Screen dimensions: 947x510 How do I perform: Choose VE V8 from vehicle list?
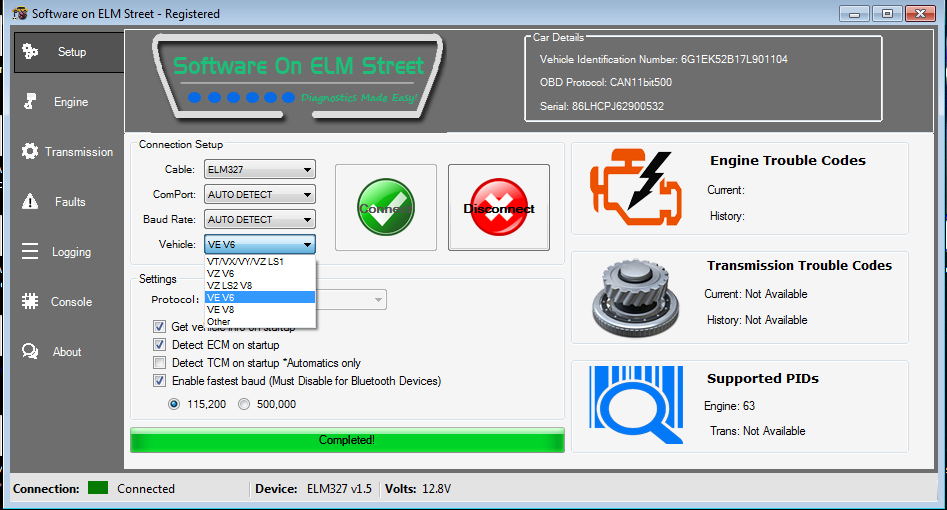click(260, 309)
